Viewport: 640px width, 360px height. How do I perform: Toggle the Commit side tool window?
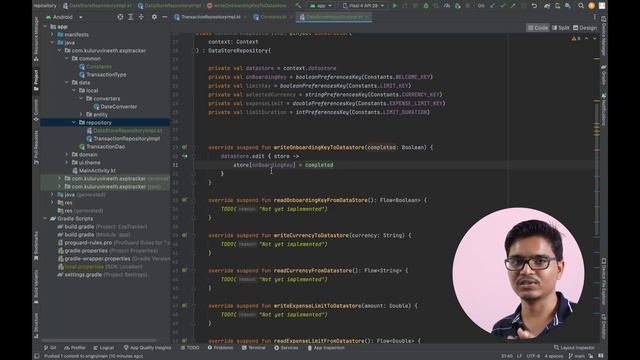36,110
